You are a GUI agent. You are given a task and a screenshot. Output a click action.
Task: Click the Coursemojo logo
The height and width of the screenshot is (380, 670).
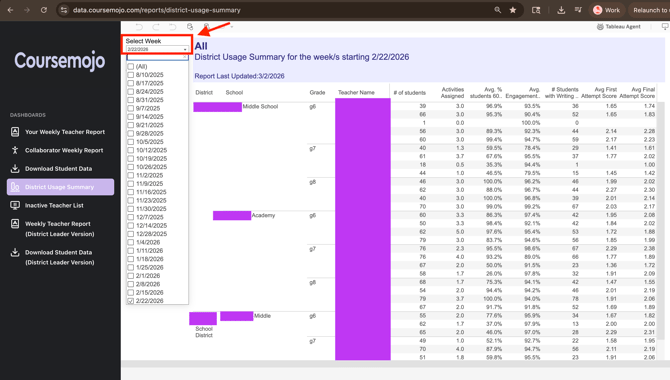(59, 60)
